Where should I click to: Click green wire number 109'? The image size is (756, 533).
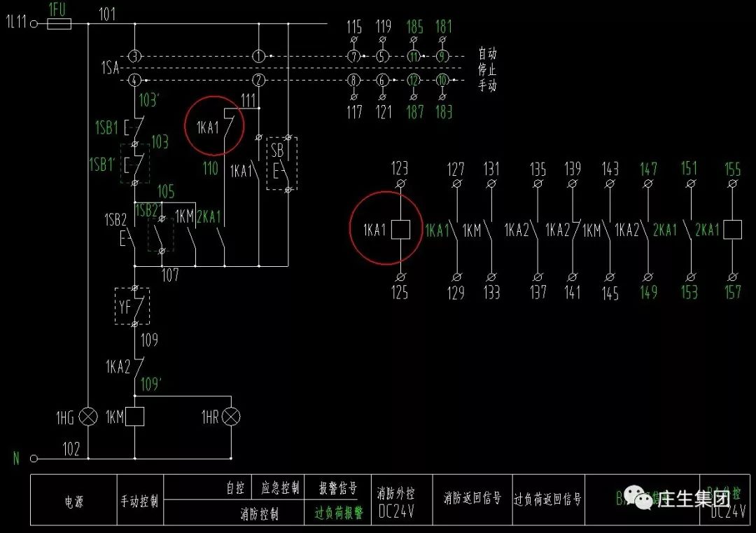pos(150,385)
